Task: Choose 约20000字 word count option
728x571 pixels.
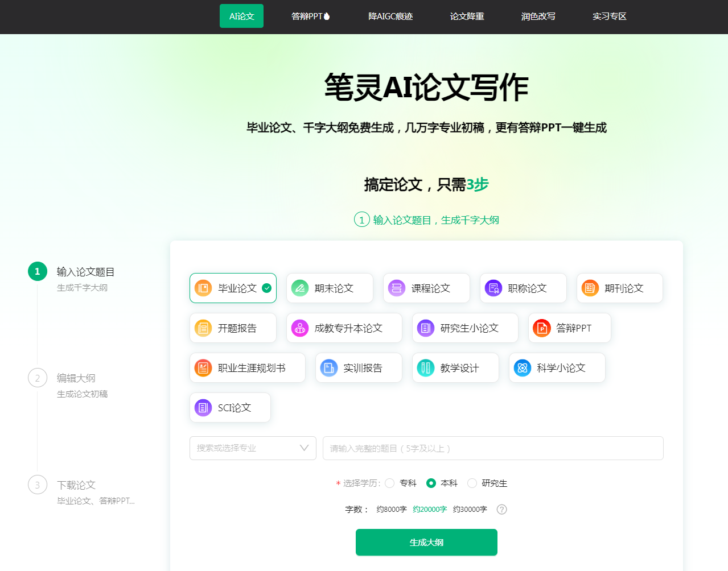Action: [x=430, y=510]
